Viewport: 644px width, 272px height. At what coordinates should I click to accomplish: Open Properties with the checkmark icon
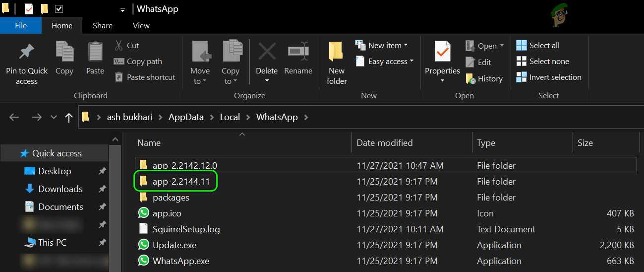coord(442,52)
